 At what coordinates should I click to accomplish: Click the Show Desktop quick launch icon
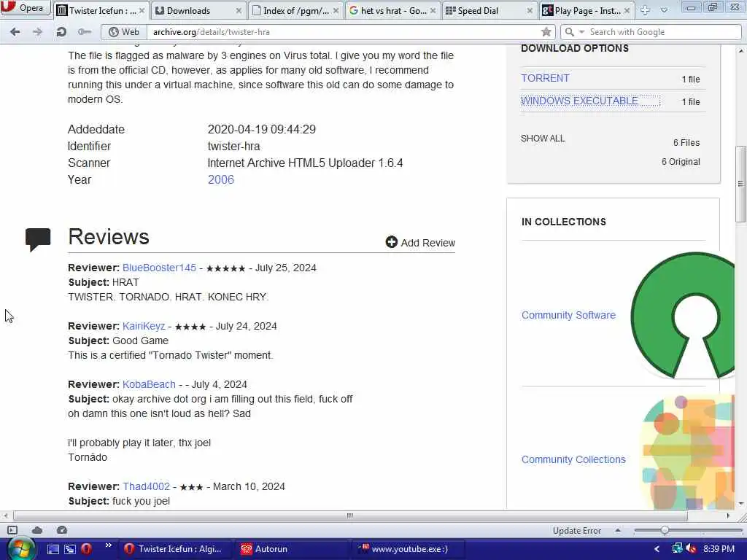point(53,549)
